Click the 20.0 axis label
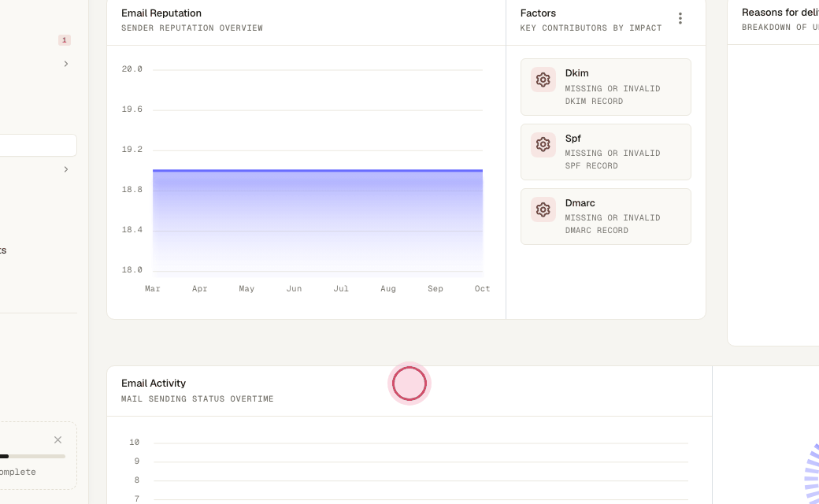The height and width of the screenshot is (504, 819). click(x=132, y=69)
